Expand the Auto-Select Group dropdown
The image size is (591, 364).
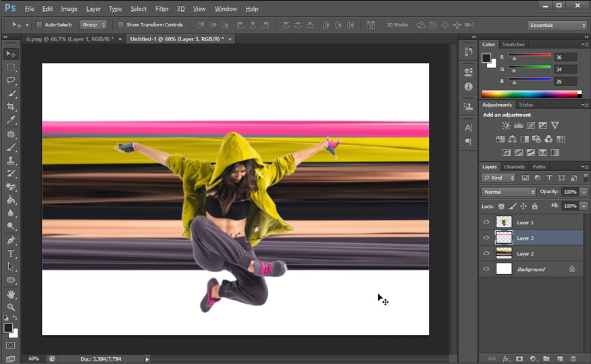(93, 25)
